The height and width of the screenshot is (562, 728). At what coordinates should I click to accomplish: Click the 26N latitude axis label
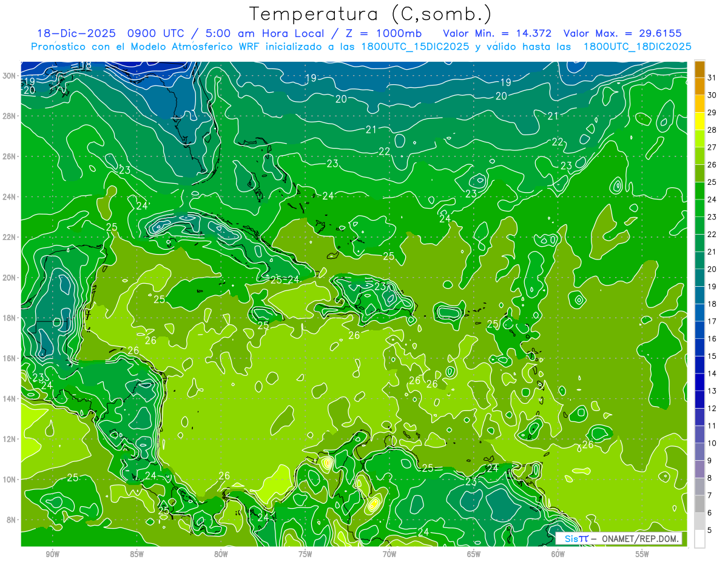click(x=9, y=156)
